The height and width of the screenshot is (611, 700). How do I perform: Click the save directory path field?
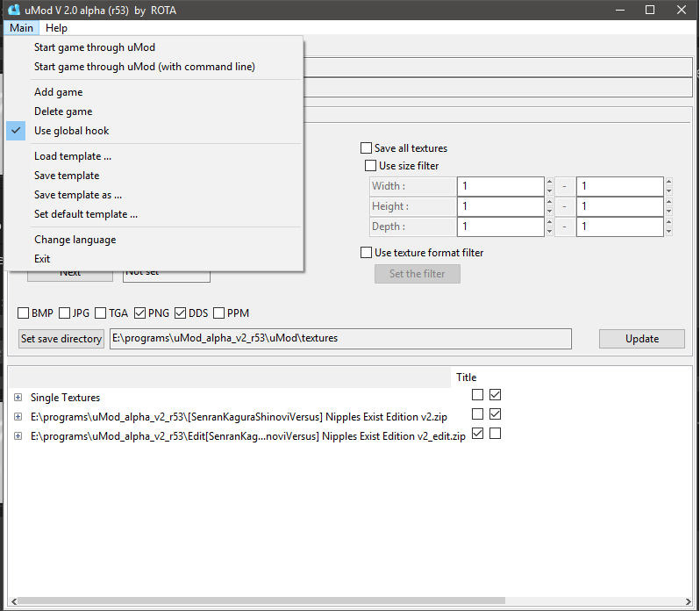coord(340,339)
